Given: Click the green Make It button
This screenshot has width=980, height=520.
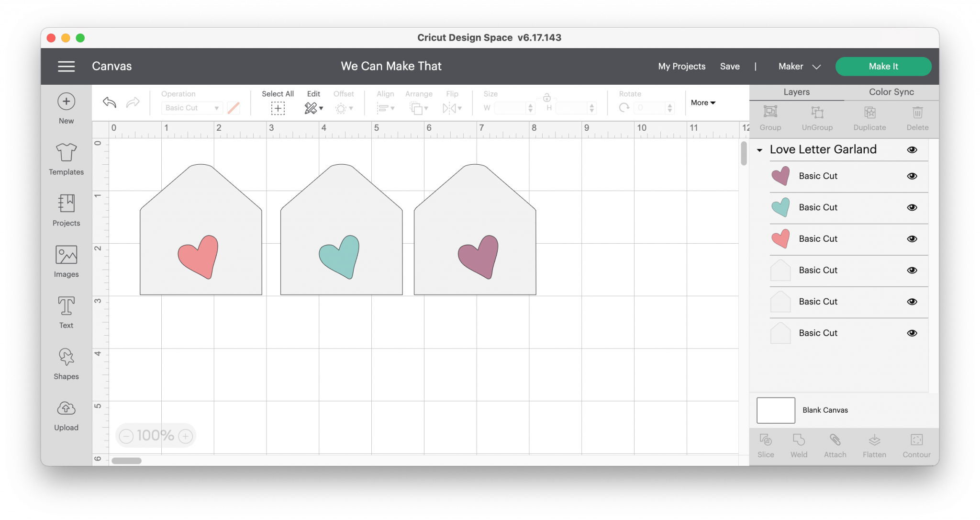Looking at the screenshot, I should click(883, 67).
